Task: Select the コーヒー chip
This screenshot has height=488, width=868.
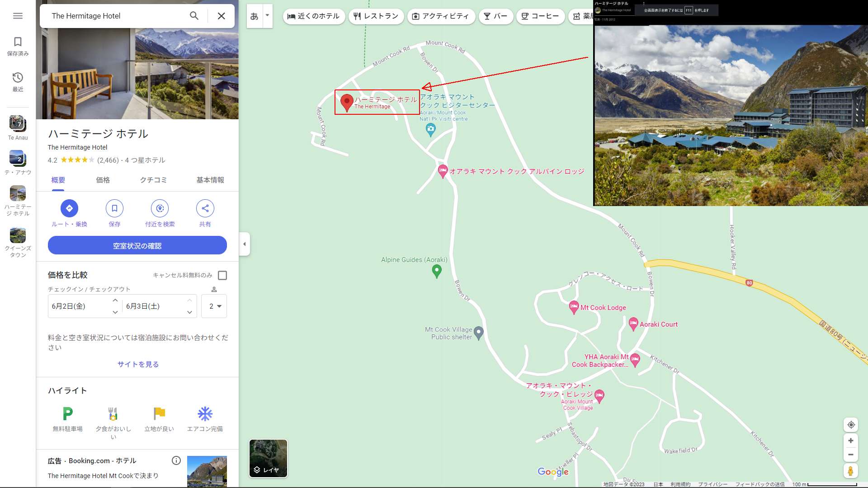Action: [x=540, y=16]
